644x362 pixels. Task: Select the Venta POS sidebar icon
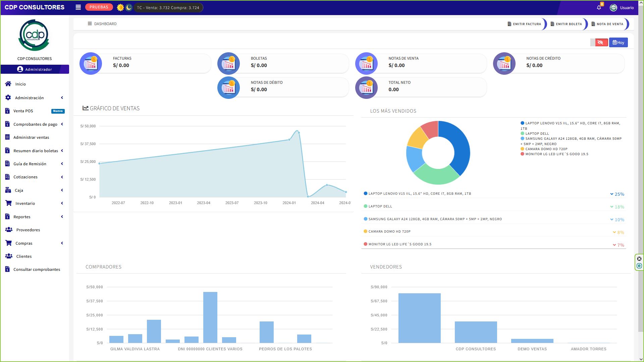point(7,111)
